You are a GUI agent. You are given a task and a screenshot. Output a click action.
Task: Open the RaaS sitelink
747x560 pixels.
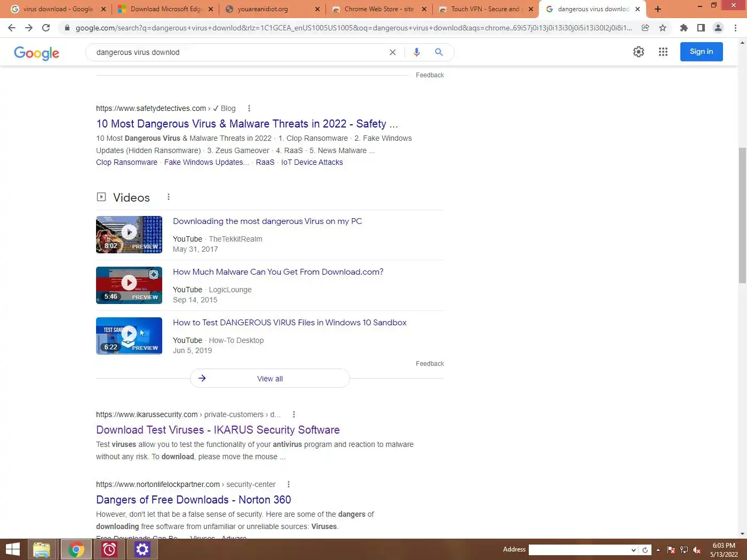pyautogui.click(x=265, y=162)
